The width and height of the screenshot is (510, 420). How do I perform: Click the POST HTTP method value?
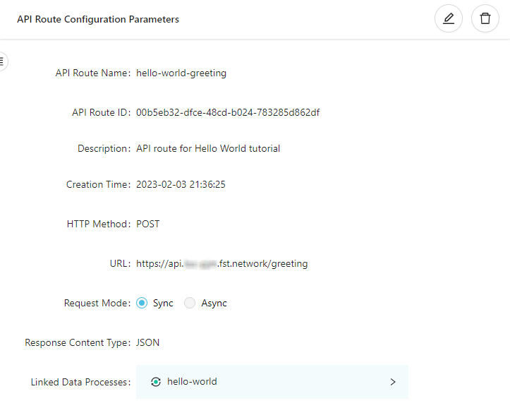[148, 224]
